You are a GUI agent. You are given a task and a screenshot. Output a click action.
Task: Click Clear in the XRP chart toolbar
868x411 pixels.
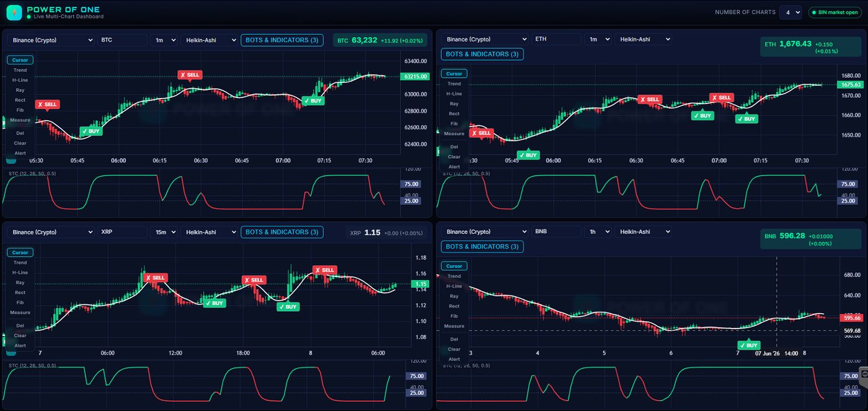click(x=20, y=335)
